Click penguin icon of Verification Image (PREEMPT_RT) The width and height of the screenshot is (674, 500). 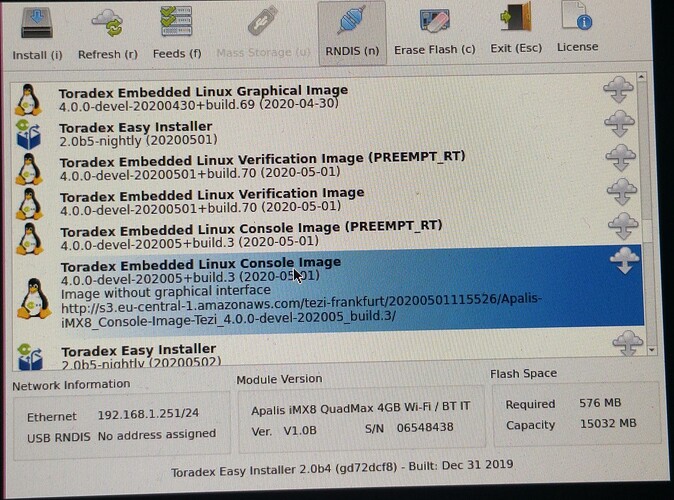29,169
